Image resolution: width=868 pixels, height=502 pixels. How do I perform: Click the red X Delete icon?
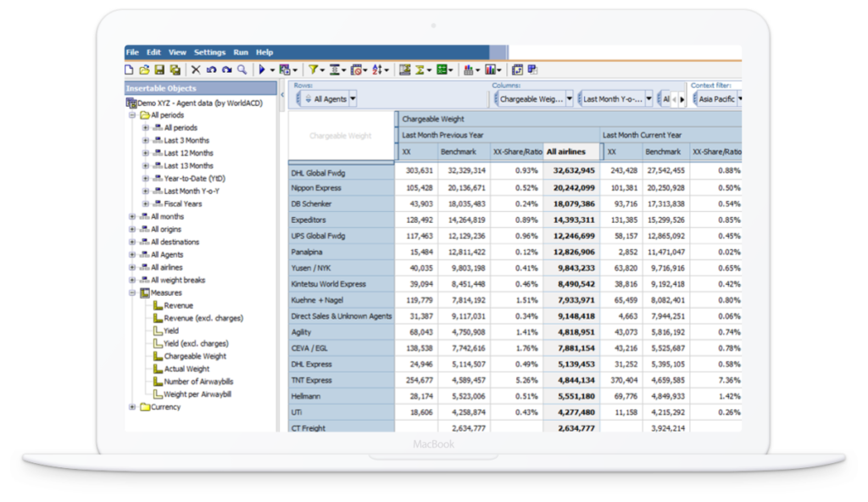[196, 70]
